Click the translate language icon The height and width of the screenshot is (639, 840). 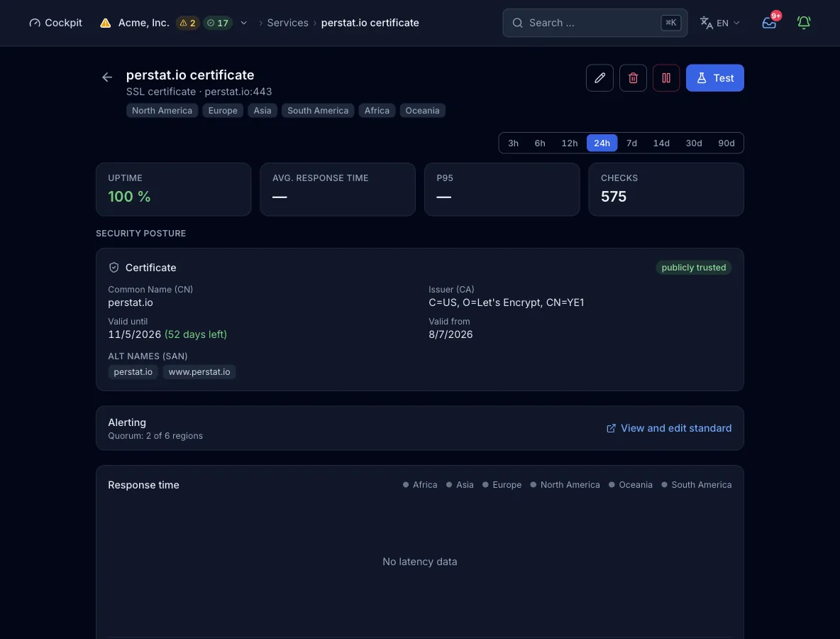click(x=706, y=23)
